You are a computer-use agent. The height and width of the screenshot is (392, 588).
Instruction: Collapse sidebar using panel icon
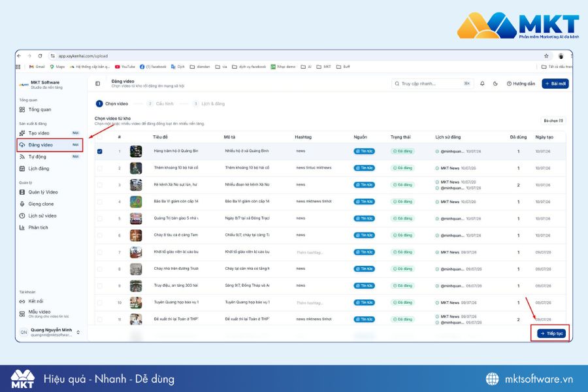(x=97, y=84)
